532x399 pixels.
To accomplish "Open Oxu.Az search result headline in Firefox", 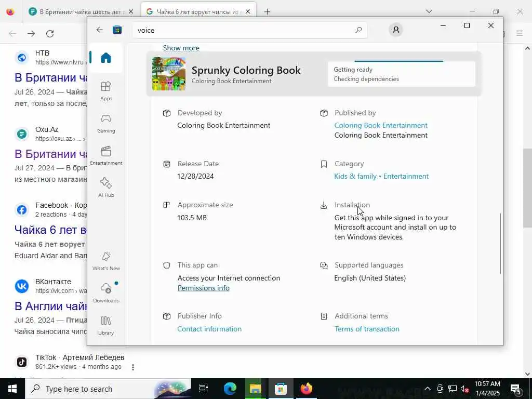I will coord(51,154).
